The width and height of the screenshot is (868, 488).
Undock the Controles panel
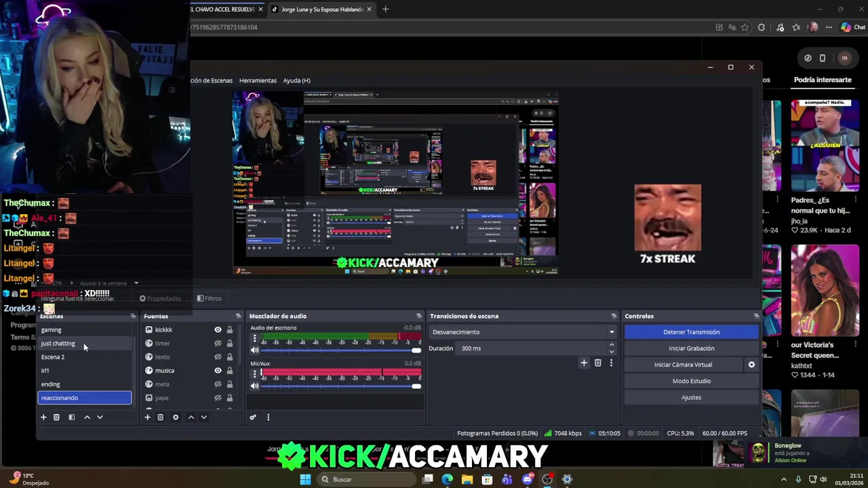pos(757,317)
